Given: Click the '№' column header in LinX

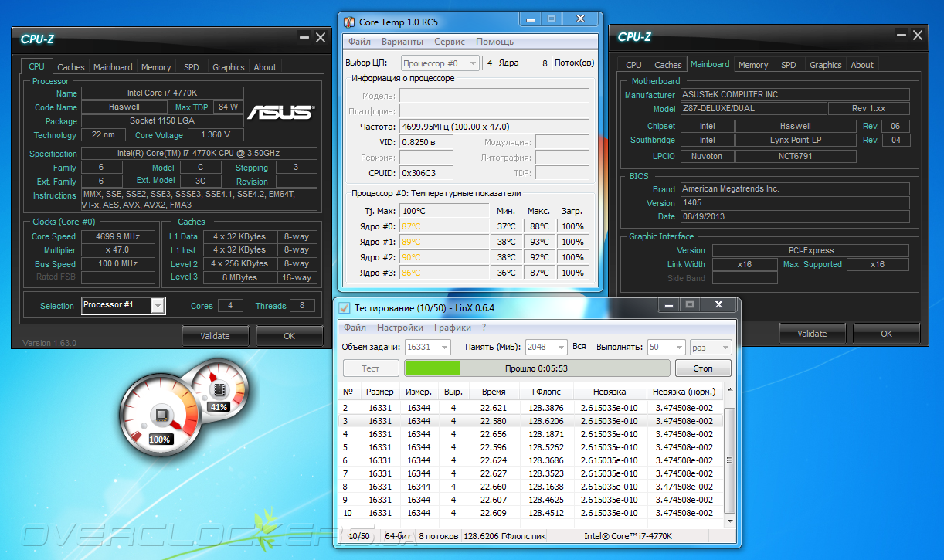Looking at the screenshot, I should click(x=348, y=392).
